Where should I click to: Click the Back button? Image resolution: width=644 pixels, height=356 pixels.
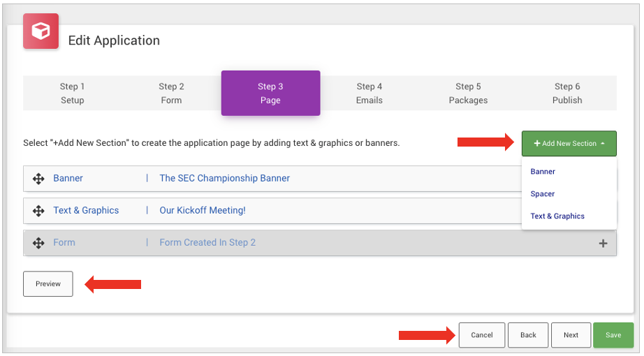click(x=528, y=335)
